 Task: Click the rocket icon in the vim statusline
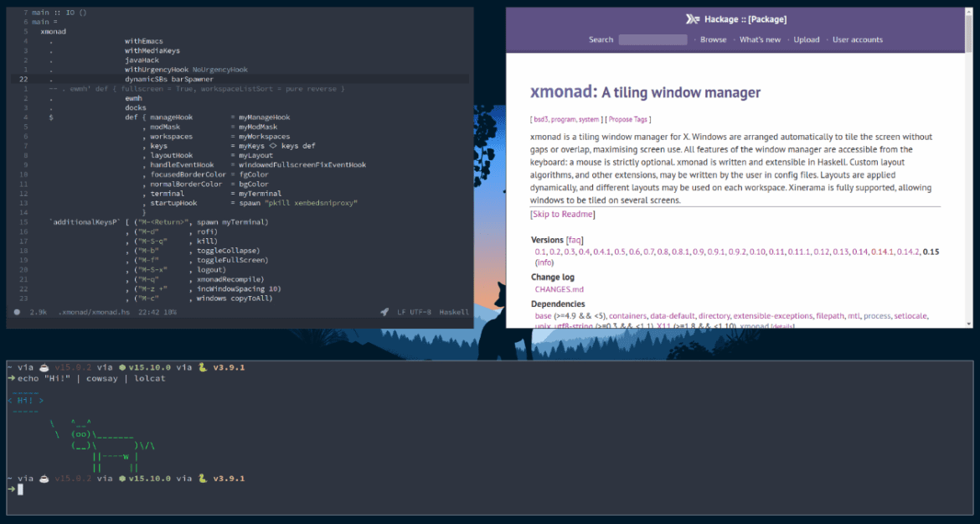click(x=384, y=311)
